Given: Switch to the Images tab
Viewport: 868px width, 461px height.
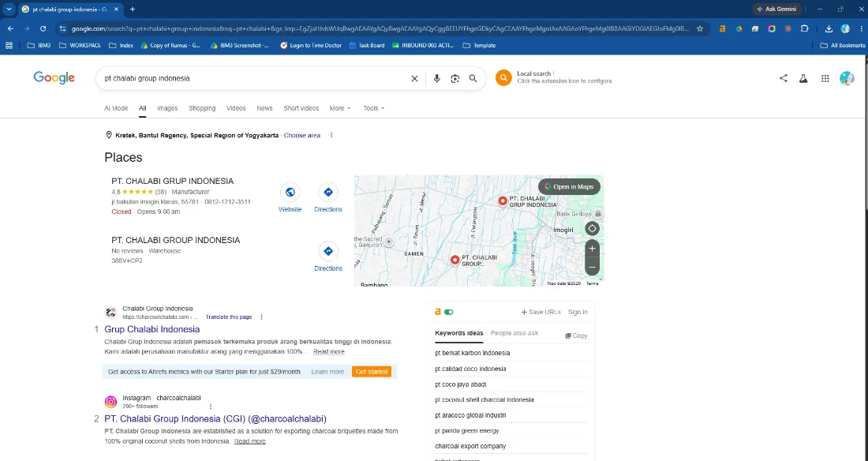Looking at the screenshot, I should 167,109.
